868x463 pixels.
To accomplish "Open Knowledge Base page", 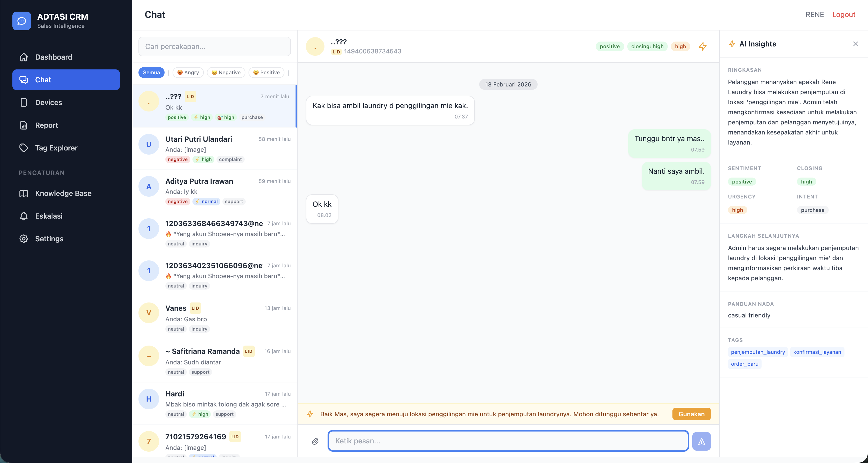I will pyautogui.click(x=63, y=193).
